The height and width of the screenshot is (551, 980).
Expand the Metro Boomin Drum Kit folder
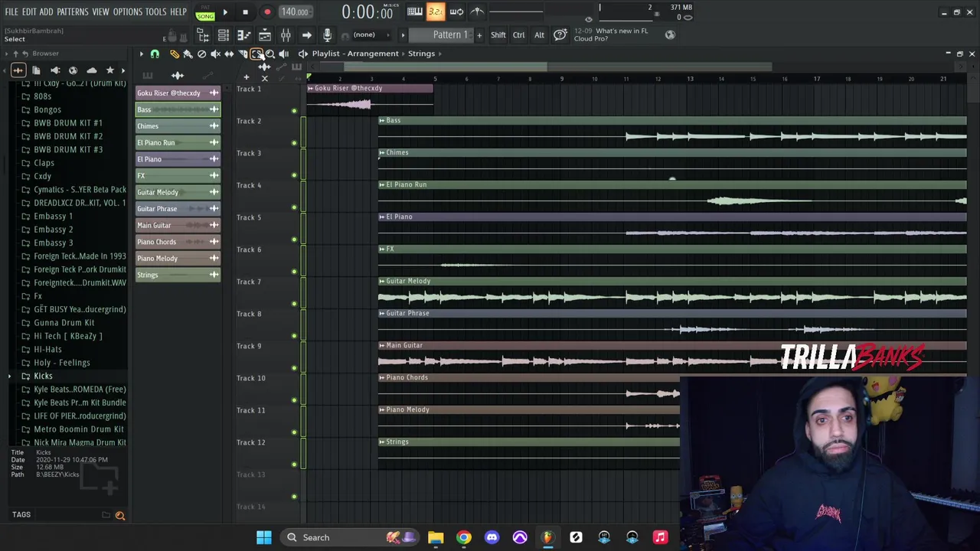pos(78,429)
